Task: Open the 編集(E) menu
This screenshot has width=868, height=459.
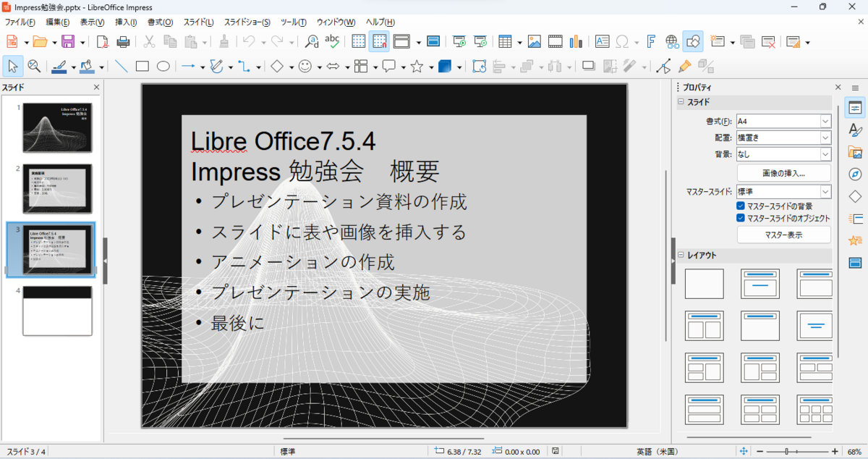Action: (x=58, y=22)
